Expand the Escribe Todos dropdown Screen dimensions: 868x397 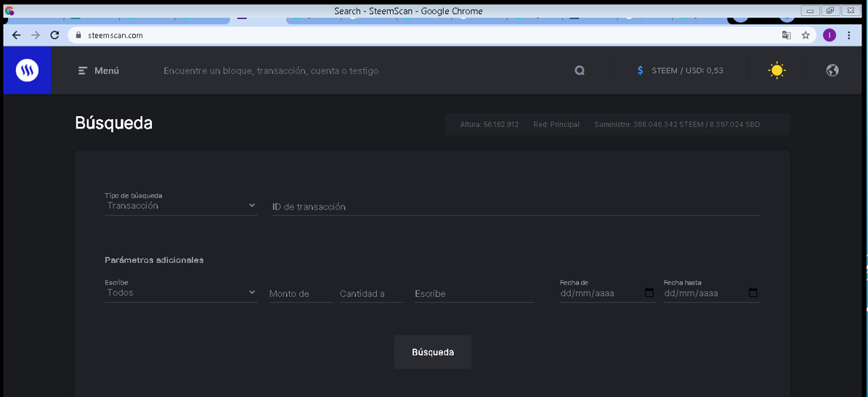(181, 292)
